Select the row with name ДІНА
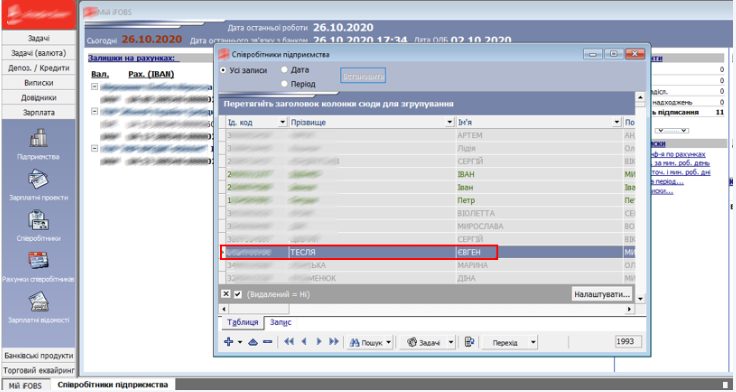The height and width of the screenshot is (392, 736). coord(427,278)
